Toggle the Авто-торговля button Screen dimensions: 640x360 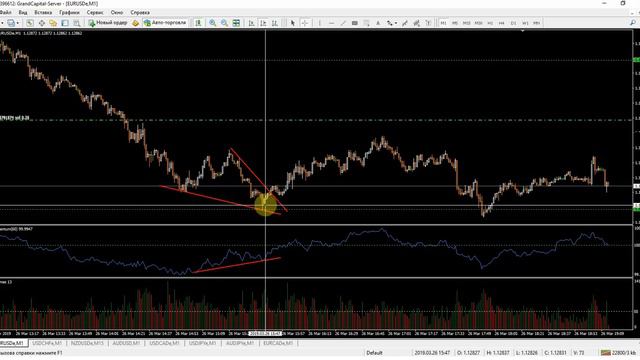coord(165,23)
